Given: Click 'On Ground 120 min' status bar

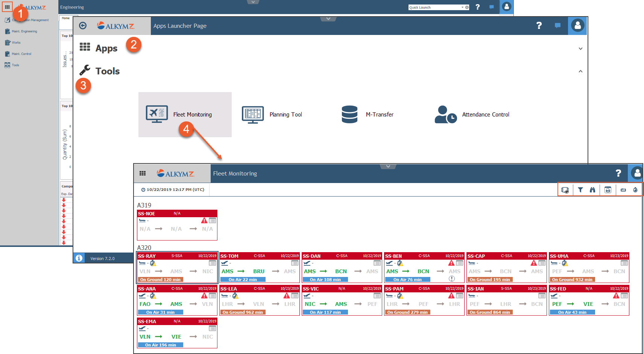Looking at the screenshot, I should [160, 280].
